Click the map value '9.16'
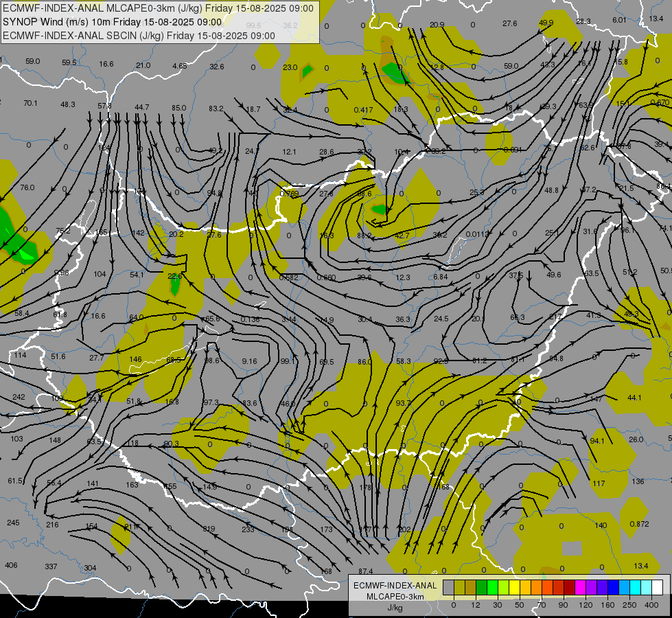Image resolution: width=672 pixels, height=618 pixels. (249, 361)
